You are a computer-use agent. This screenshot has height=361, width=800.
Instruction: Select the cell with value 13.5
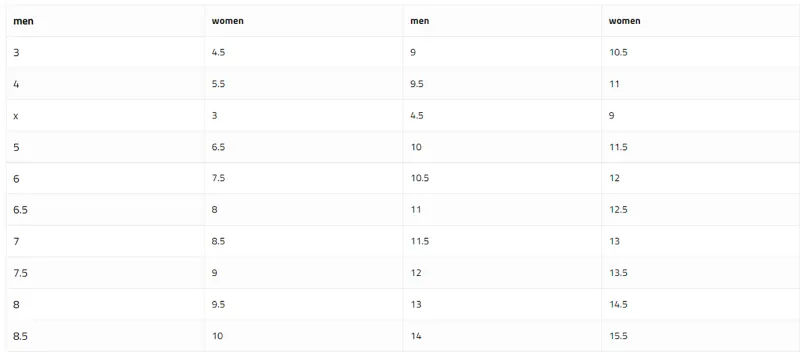click(701, 273)
